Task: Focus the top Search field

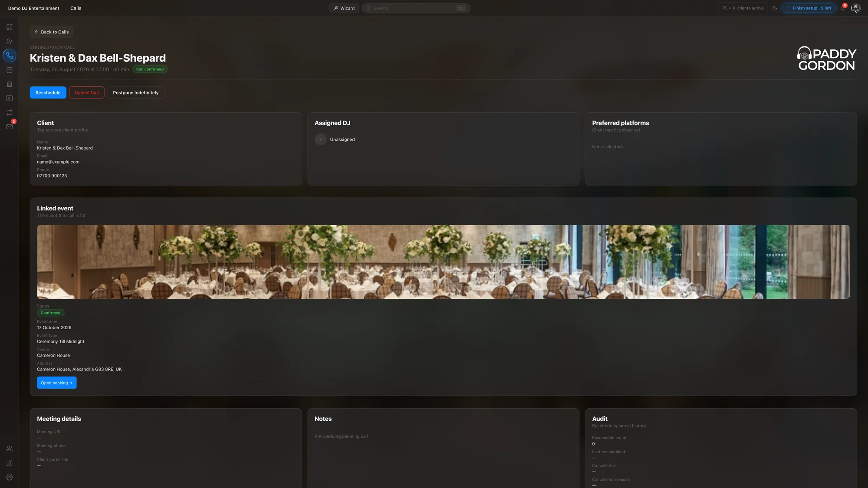Action: pyautogui.click(x=416, y=8)
